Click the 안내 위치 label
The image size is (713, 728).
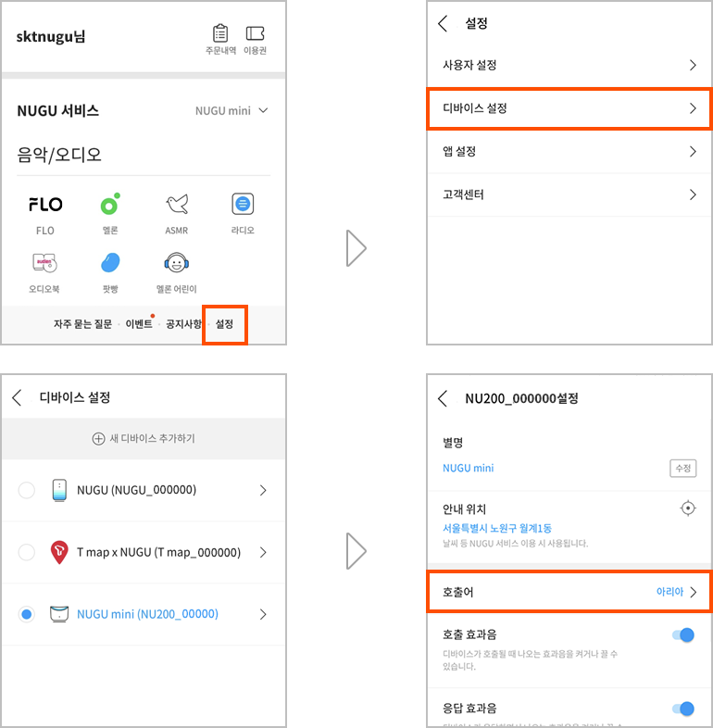(464, 509)
